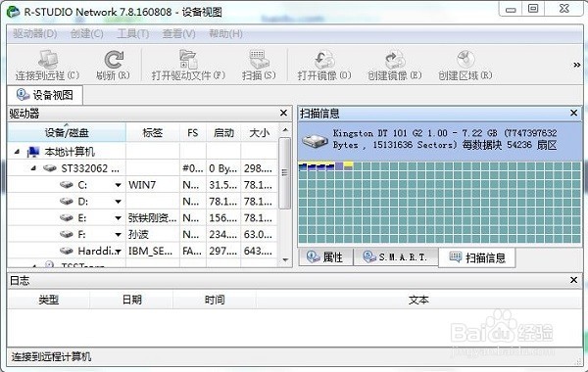
Task: Click the Connect to Remote toolbar icon
Action: pos(48,59)
